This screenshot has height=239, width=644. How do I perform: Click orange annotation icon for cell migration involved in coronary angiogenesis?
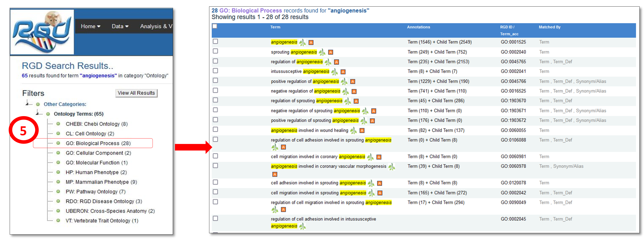click(x=379, y=157)
